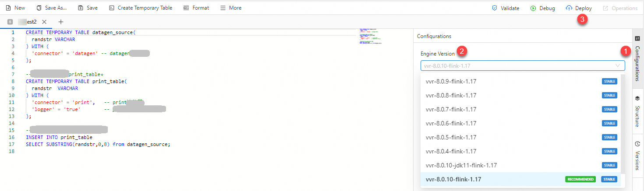Click the Save text button
Viewport: 644px width, 191px height.
point(92,8)
